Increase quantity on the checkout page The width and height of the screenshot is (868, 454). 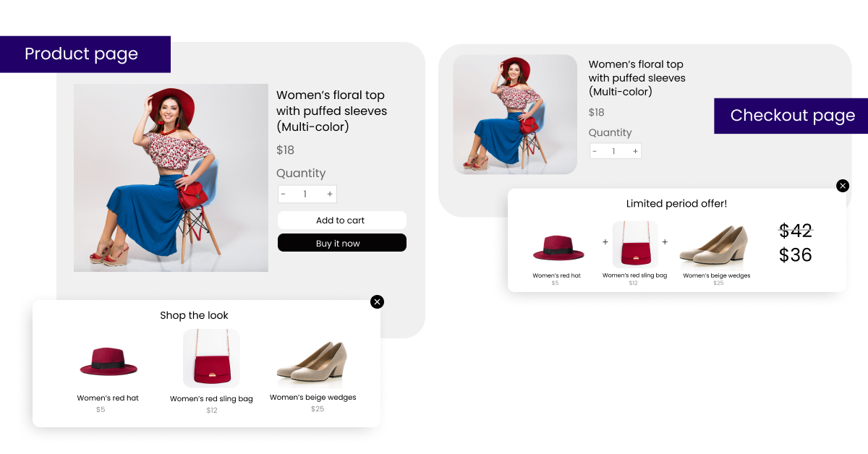click(635, 151)
